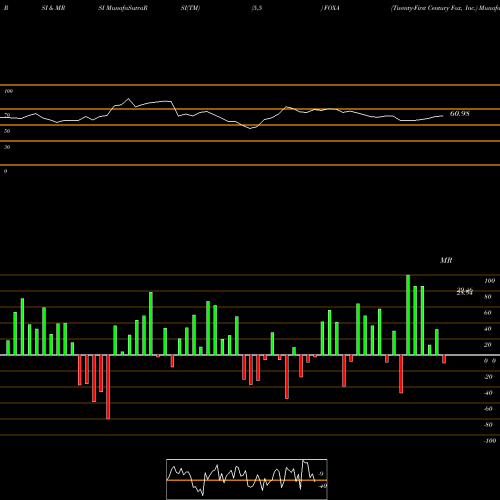The width and height of the screenshot is (500, 500).
Task: Click the MR axis label 40
Action: pos(488,329)
